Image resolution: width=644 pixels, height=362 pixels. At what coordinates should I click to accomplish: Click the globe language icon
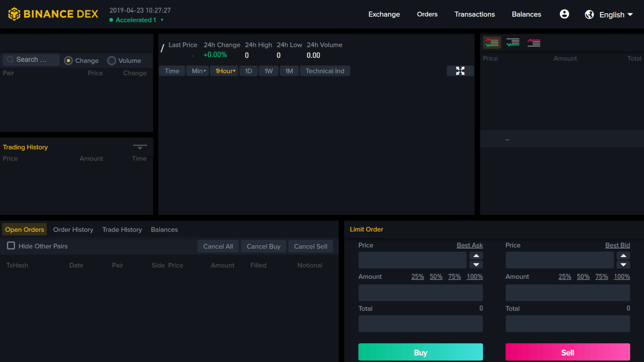(x=589, y=15)
